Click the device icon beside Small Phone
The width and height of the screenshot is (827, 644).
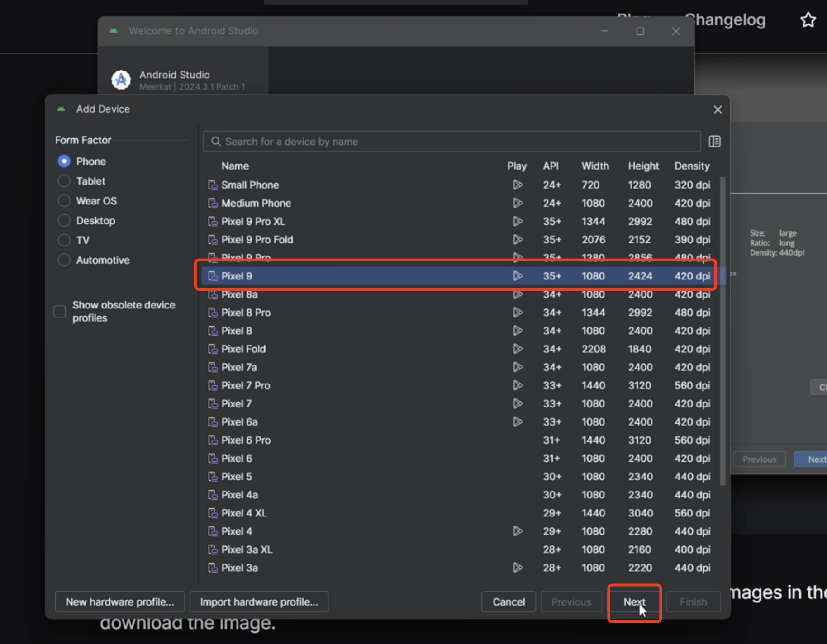pos(213,185)
